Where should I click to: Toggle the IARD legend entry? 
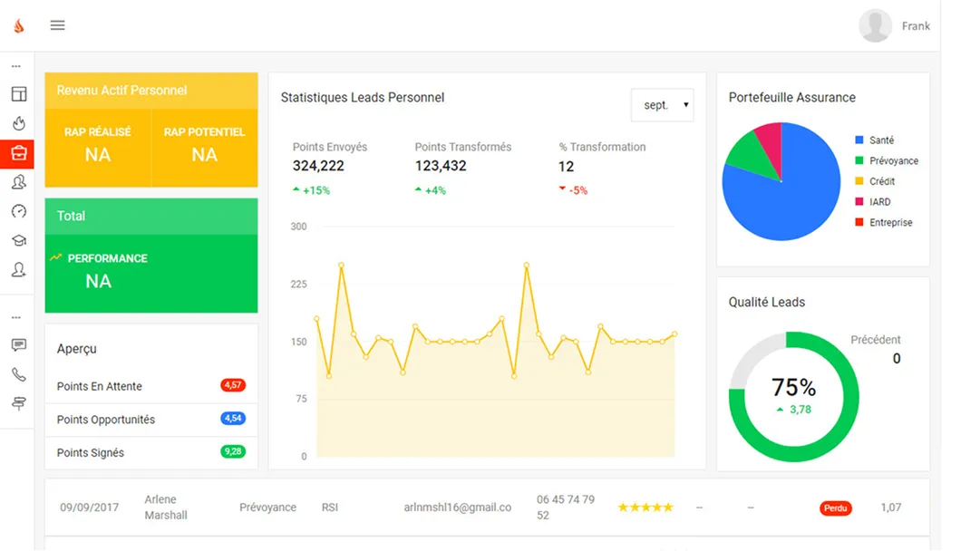pyautogui.click(x=879, y=202)
